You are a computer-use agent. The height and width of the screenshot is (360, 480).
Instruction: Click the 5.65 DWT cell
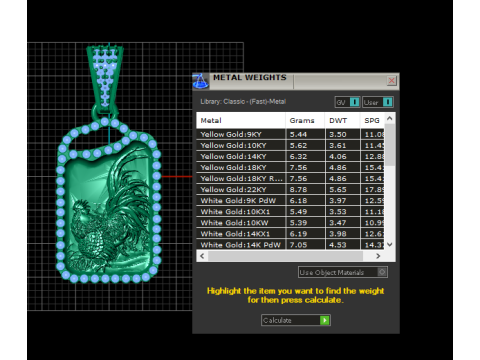click(x=342, y=189)
